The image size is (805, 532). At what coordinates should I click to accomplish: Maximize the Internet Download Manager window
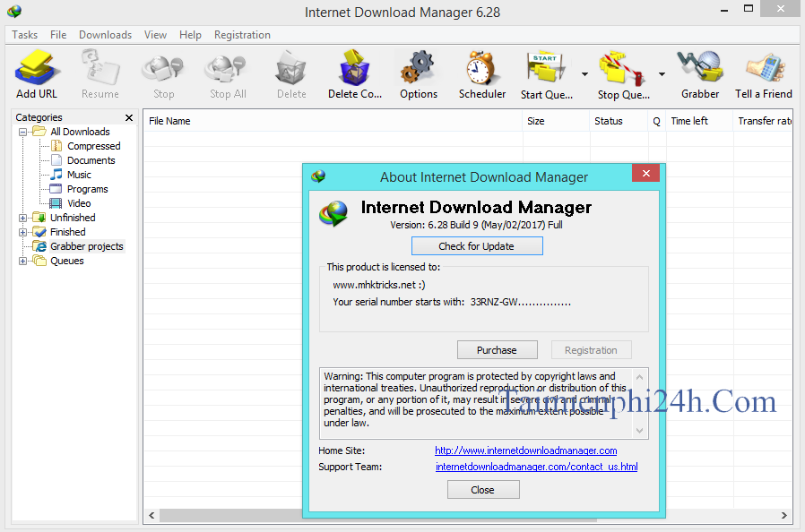pos(749,9)
